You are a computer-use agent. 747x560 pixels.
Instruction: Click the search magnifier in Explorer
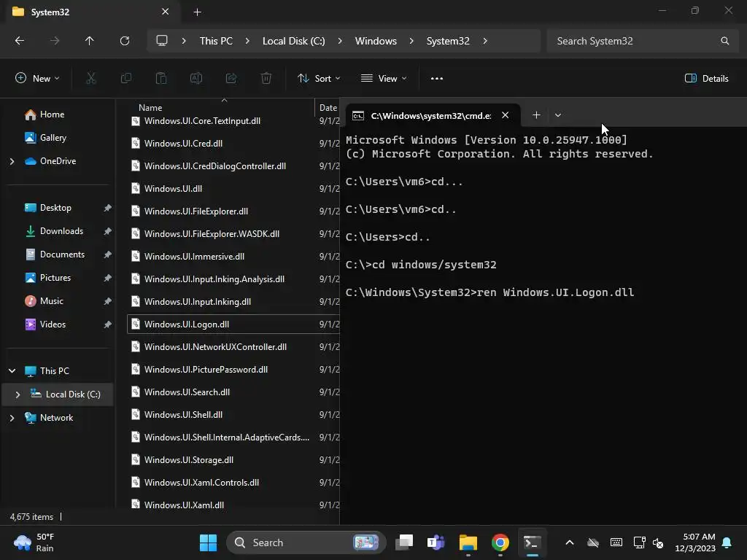point(724,41)
